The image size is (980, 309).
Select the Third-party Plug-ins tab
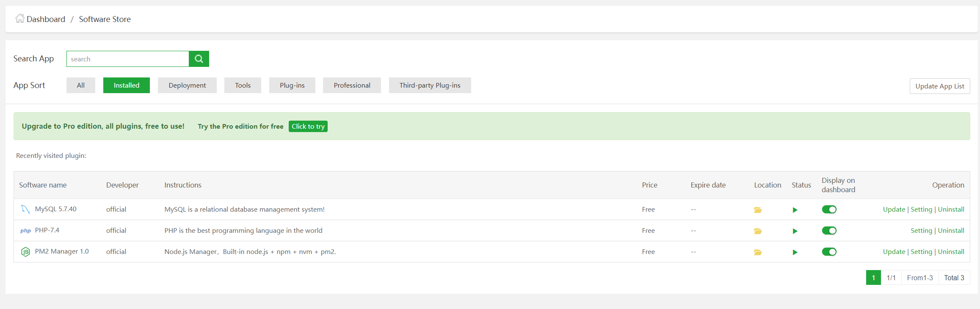[x=430, y=86]
